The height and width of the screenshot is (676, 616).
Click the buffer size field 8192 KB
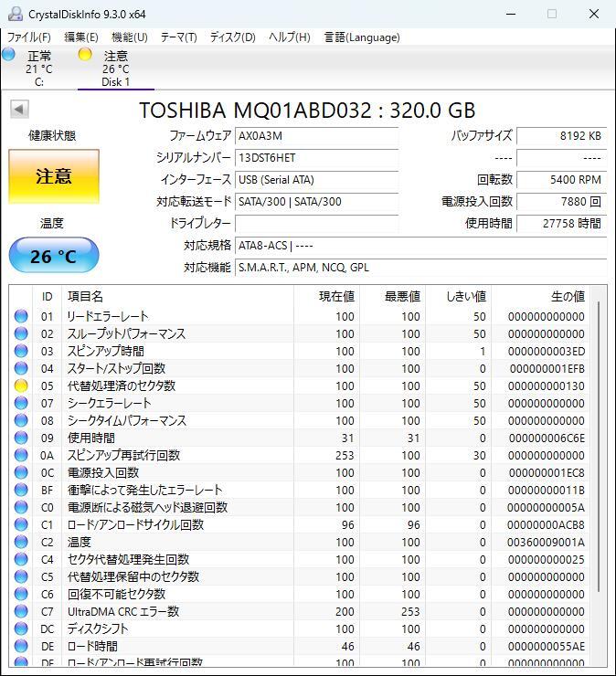[x=562, y=136]
